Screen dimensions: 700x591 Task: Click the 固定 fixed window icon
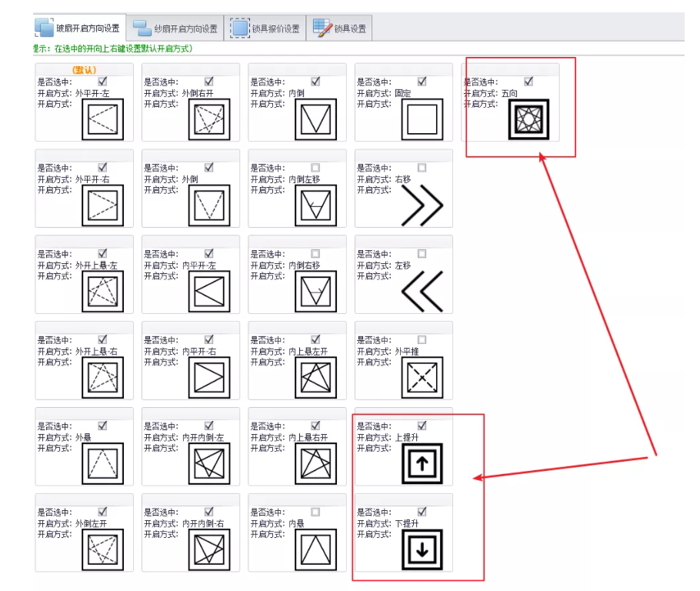coord(422,119)
